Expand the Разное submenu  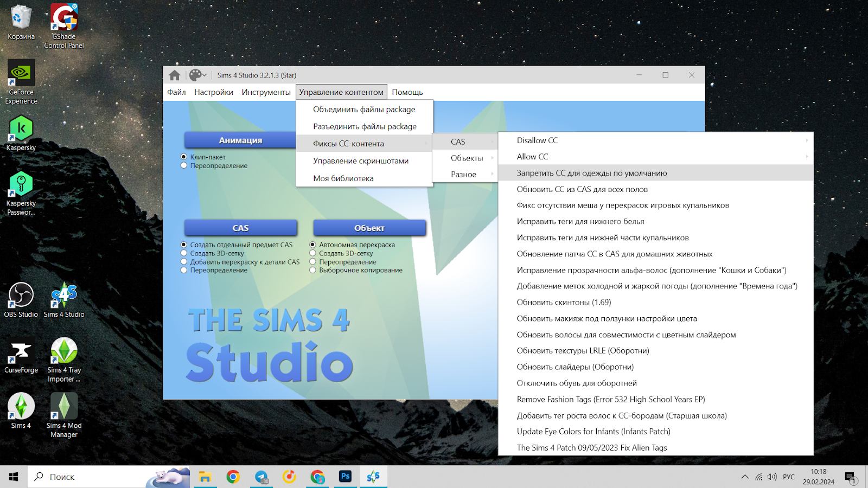[x=465, y=174]
